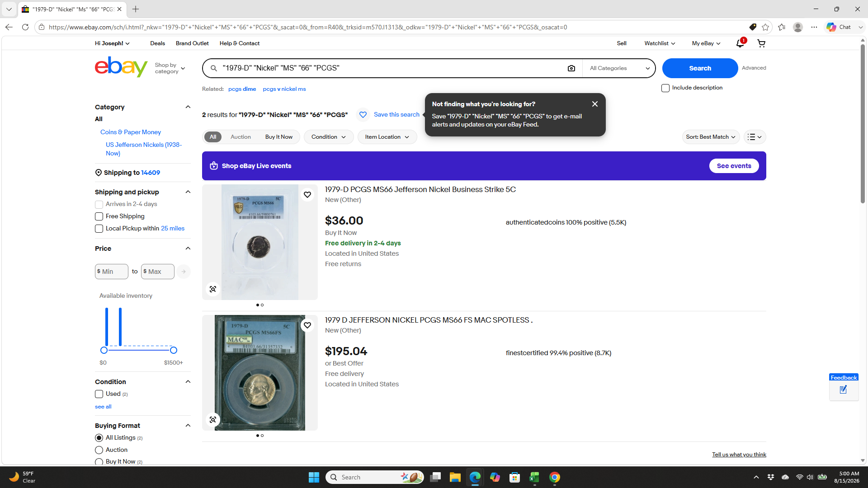Add the $36.00 nickel to watchlist

(307, 195)
